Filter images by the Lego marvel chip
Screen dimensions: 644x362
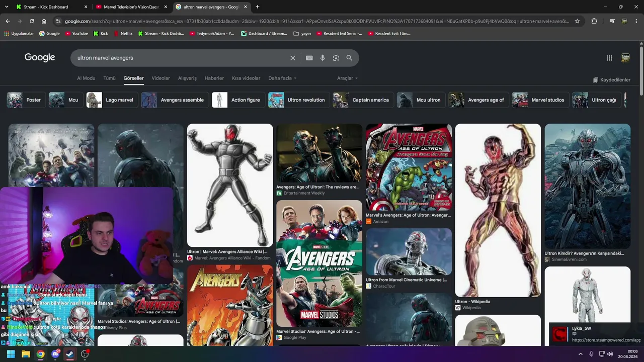112,100
